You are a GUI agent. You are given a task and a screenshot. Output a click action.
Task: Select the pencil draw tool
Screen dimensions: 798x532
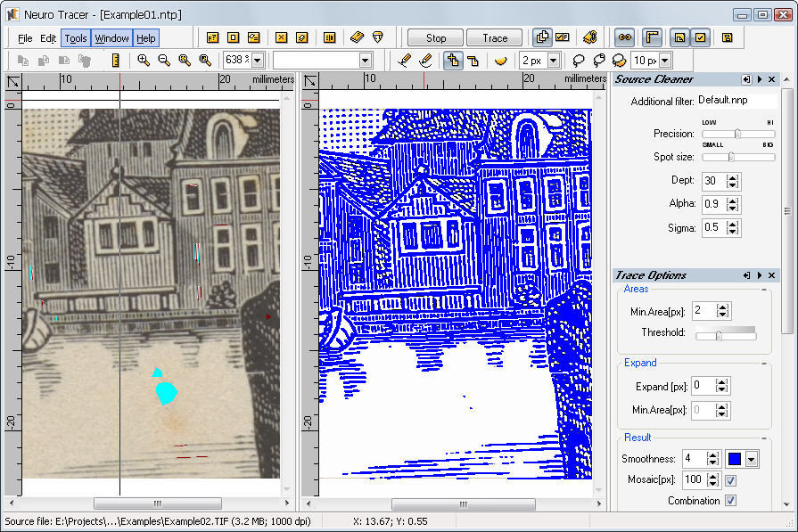point(405,61)
